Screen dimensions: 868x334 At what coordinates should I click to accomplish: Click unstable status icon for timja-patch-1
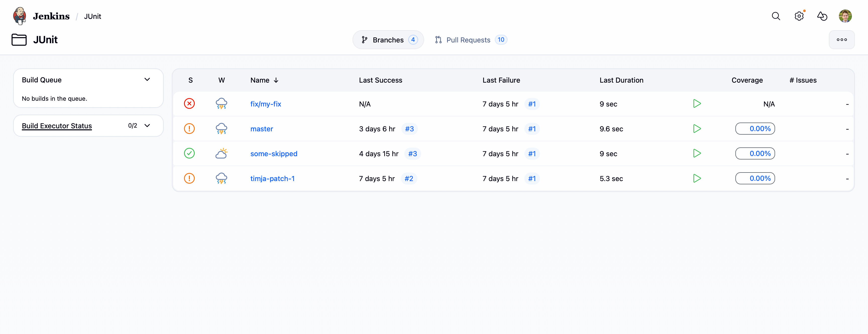point(189,178)
